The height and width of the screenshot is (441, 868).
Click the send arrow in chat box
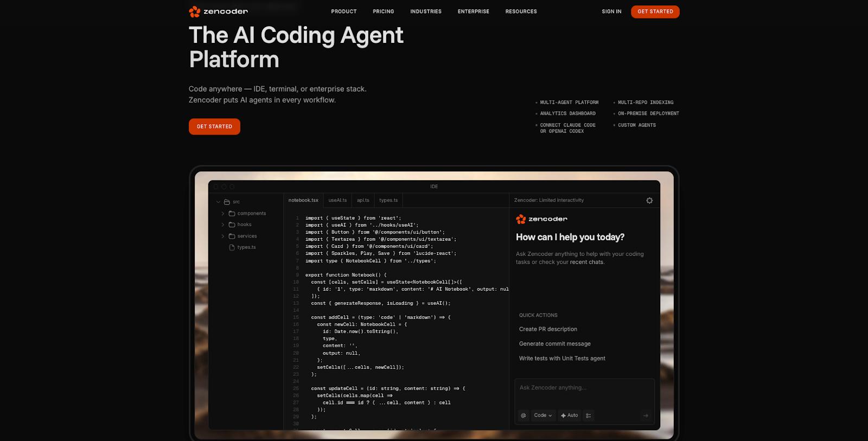[646, 416]
